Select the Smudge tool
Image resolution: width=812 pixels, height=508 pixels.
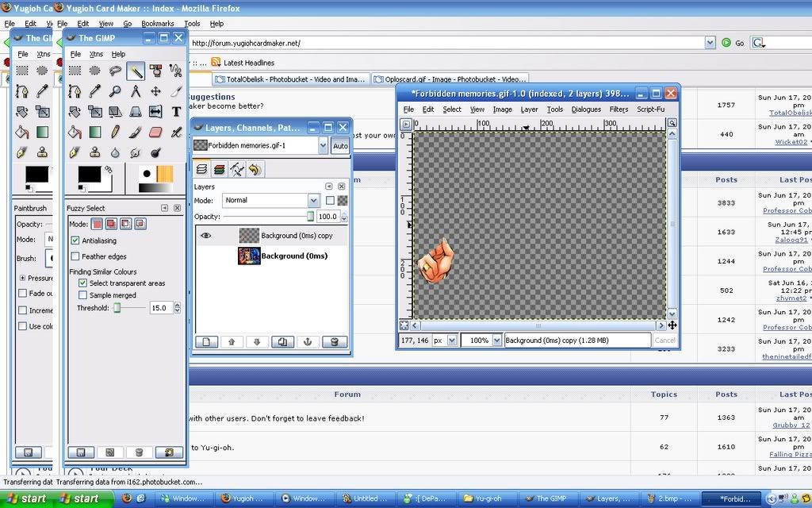click(136, 152)
